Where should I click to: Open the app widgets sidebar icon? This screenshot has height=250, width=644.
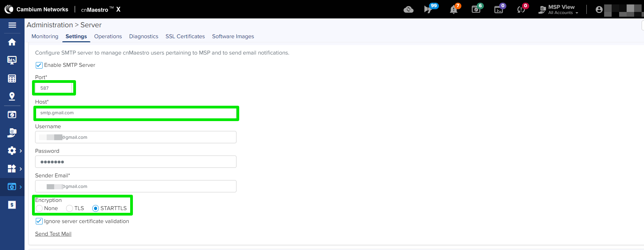pyautogui.click(x=12, y=168)
